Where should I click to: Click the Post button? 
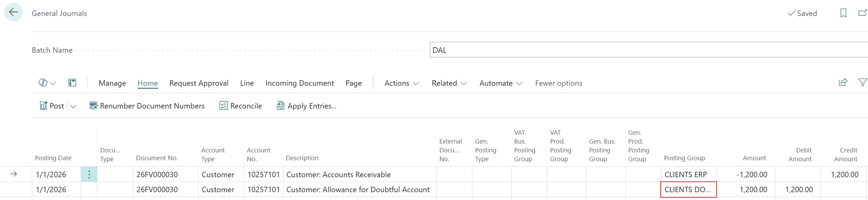click(x=52, y=106)
